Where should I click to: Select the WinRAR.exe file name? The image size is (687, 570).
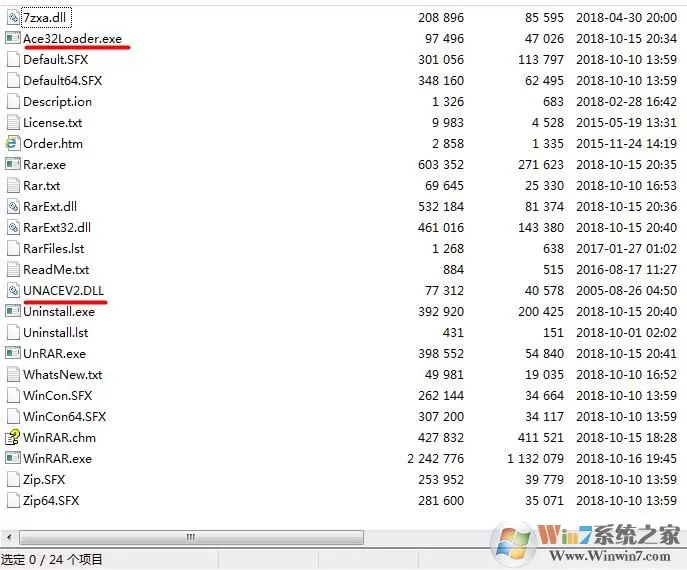[x=57, y=459]
